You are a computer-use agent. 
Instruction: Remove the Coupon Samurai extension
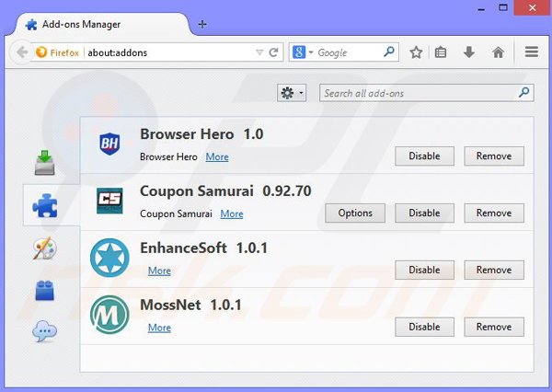tap(494, 213)
